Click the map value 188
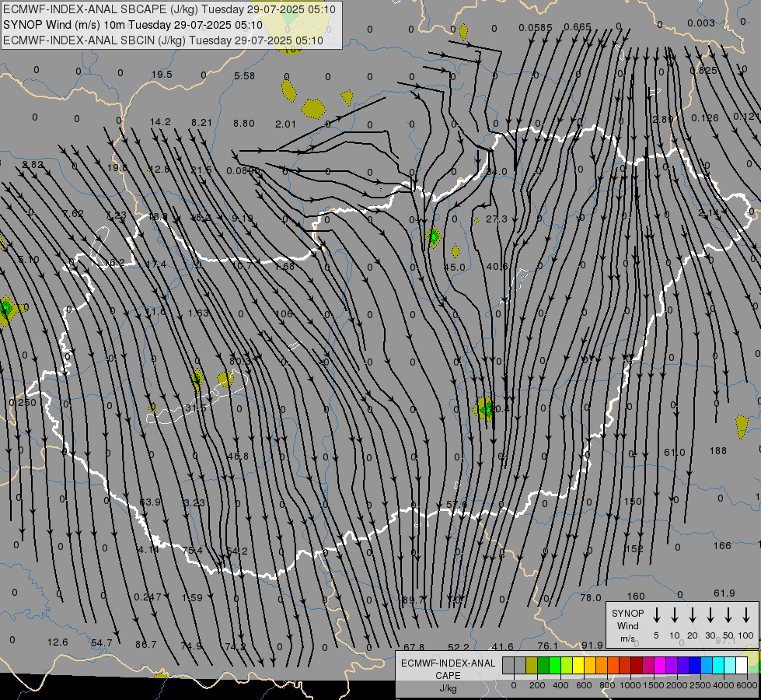Viewport: 761px width, 700px height. (718, 451)
